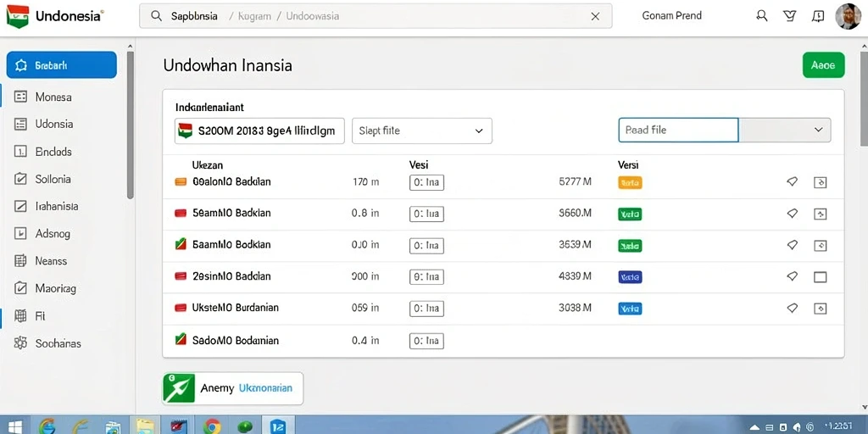
Task: Click the Neanss grid icon
Action: tap(20, 261)
